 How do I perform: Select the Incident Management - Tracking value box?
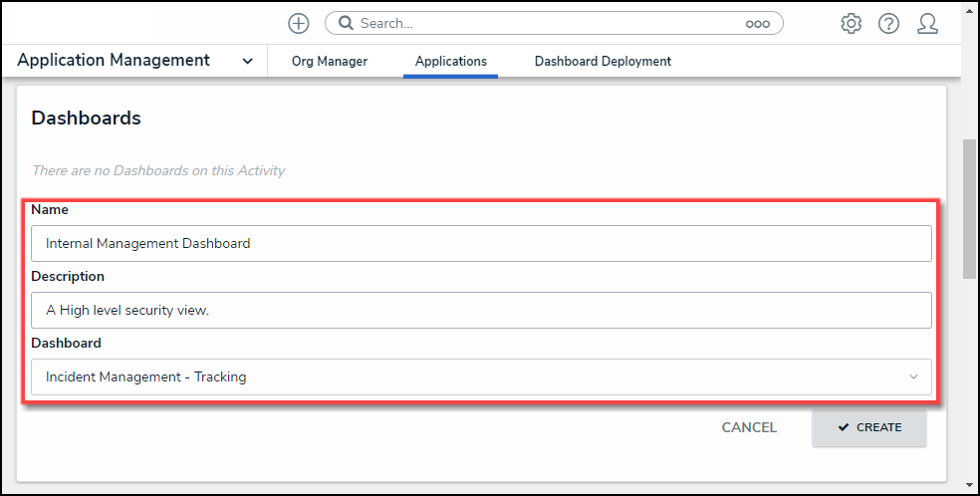coord(468,377)
